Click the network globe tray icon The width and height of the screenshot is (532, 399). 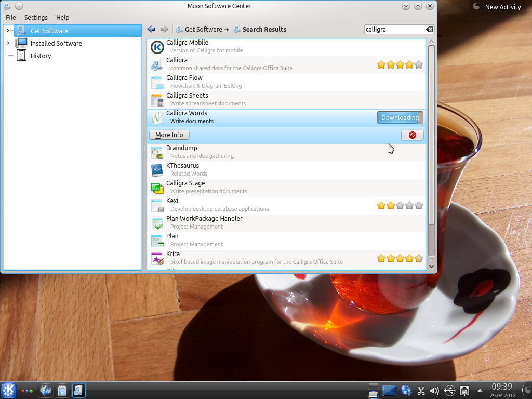coord(406,391)
